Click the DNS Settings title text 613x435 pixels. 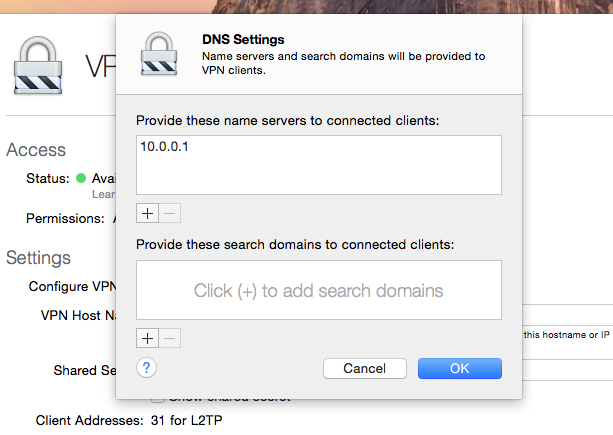coord(229,40)
